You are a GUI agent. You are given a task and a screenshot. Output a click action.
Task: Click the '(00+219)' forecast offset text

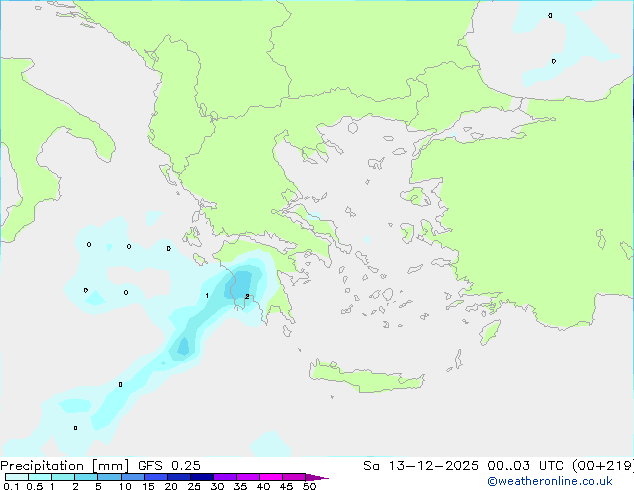point(603,466)
